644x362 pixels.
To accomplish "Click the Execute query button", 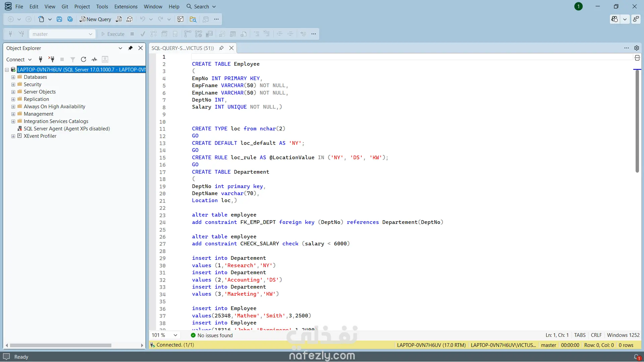I will 113,34.
